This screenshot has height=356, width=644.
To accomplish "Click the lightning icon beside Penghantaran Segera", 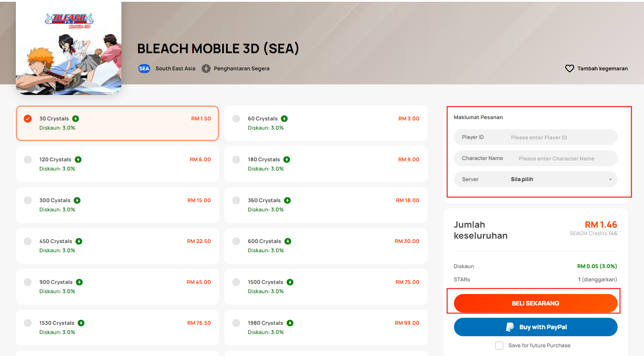I will pos(206,69).
